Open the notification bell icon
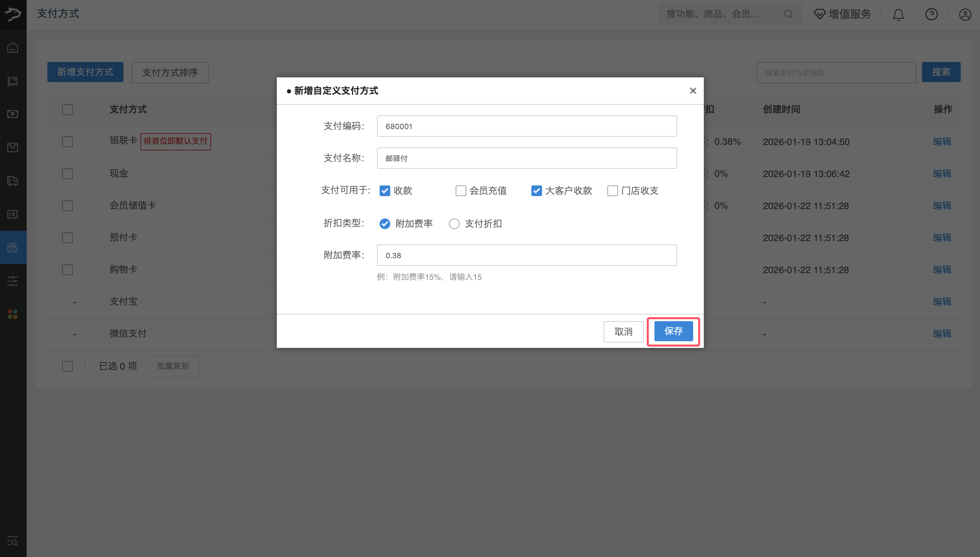 tap(898, 15)
